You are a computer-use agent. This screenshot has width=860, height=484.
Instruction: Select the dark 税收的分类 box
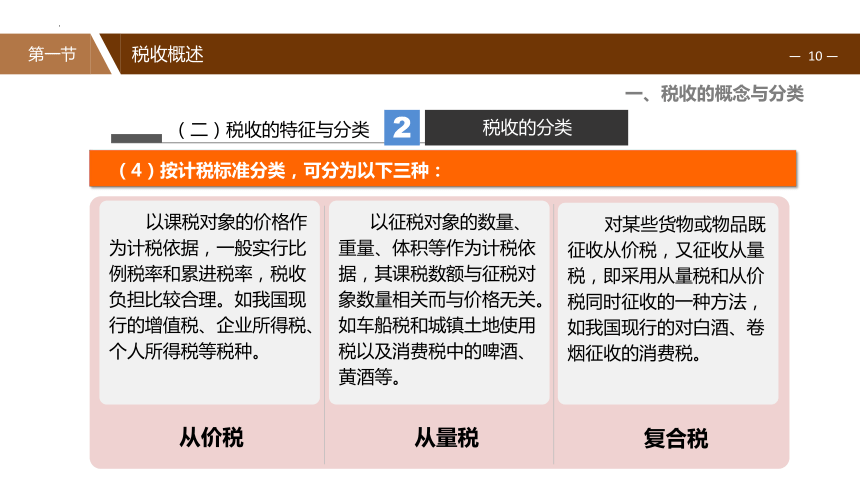click(x=527, y=127)
